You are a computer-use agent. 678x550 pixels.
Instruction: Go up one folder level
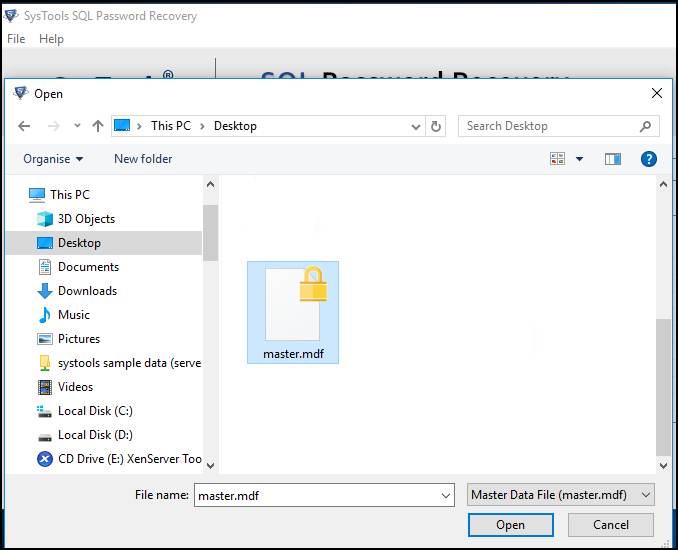tap(98, 126)
